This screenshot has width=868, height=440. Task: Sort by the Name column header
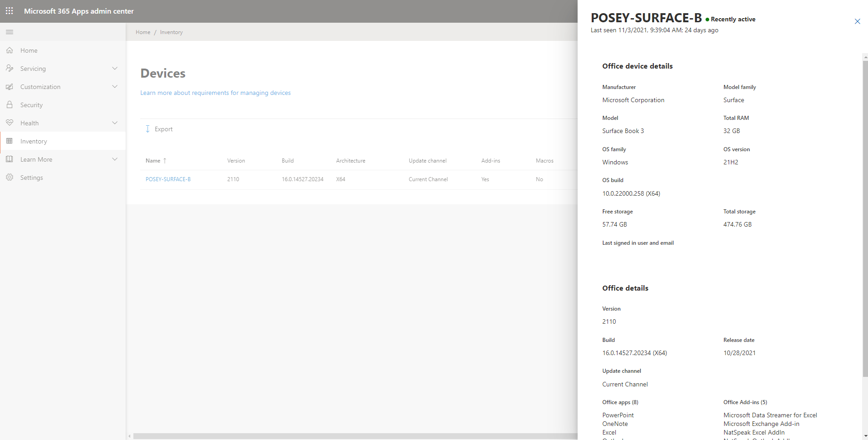153,161
